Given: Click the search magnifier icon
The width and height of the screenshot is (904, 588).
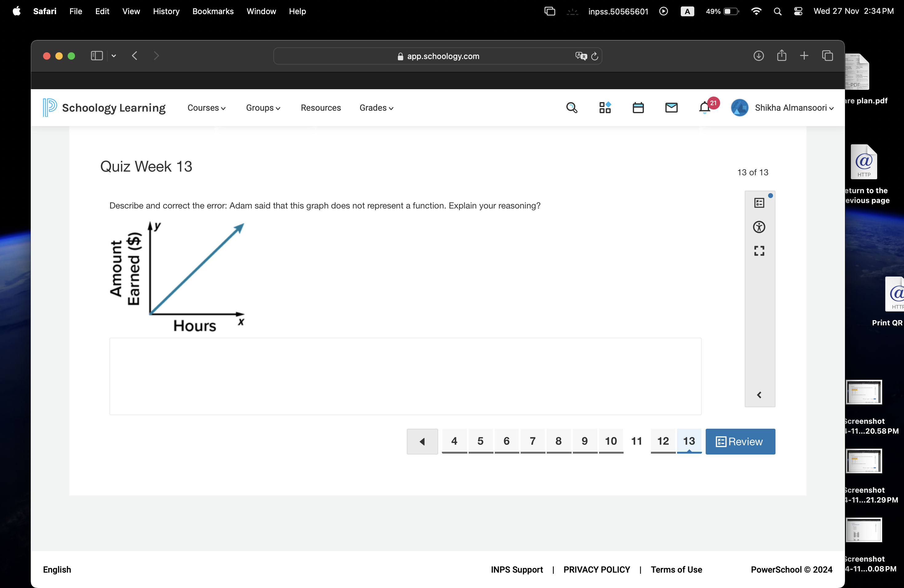Looking at the screenshot, I should tap(571, 107).
